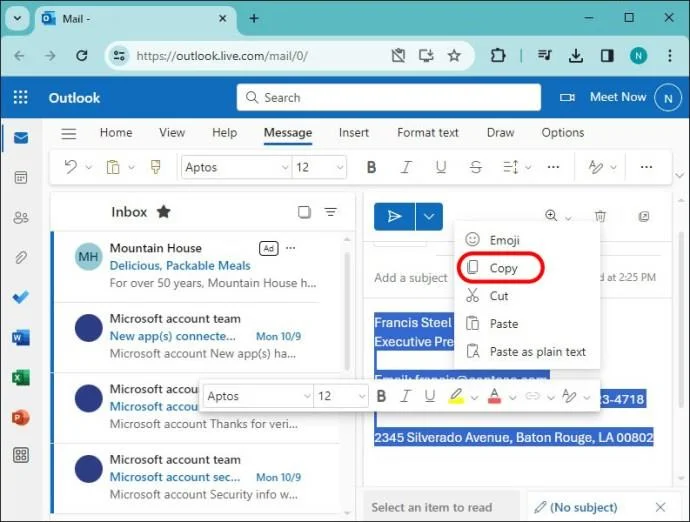
Task: Launch Excel from the sidebar
Action: 21,378
